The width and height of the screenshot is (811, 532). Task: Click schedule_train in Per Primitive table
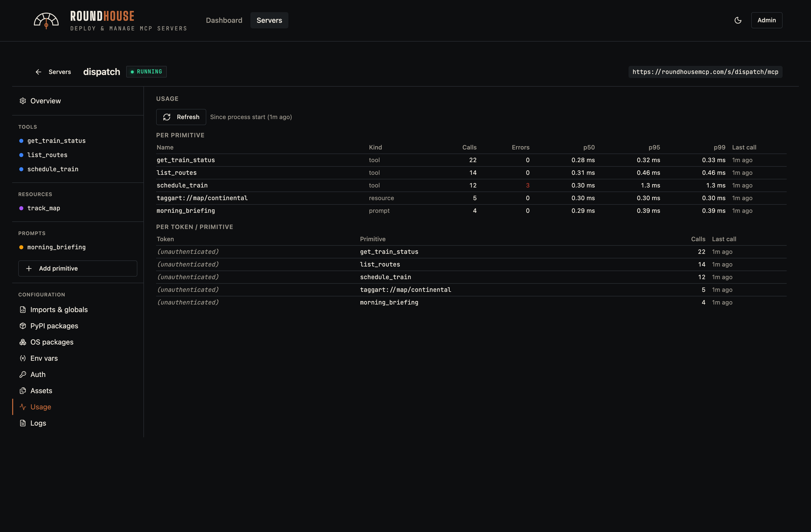click(182, 185)
